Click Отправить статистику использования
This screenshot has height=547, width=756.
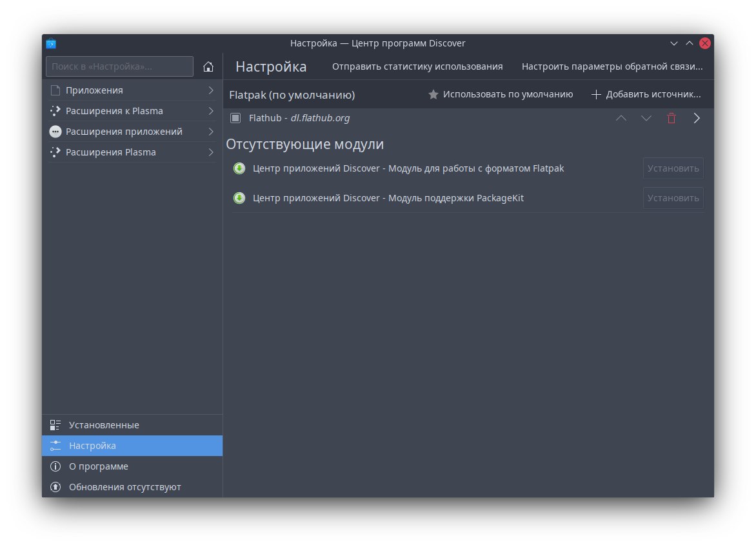[x=417, y=66]
